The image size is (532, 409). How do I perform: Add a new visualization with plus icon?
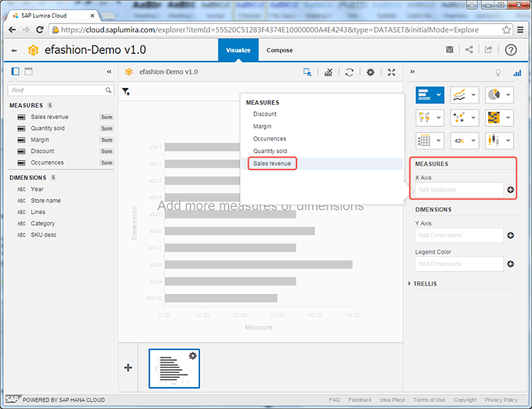128,367
